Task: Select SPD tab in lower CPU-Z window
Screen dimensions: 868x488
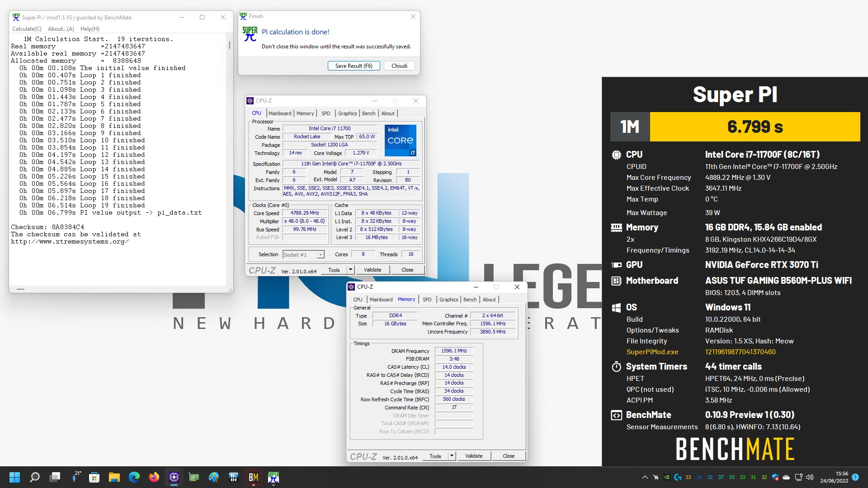Action: click(x=427, y=300)
